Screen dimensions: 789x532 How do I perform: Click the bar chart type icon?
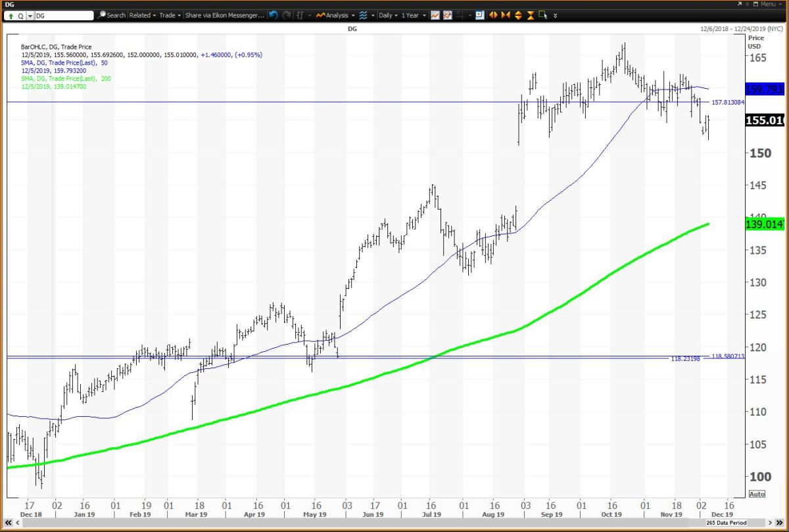tap(300, 15)
